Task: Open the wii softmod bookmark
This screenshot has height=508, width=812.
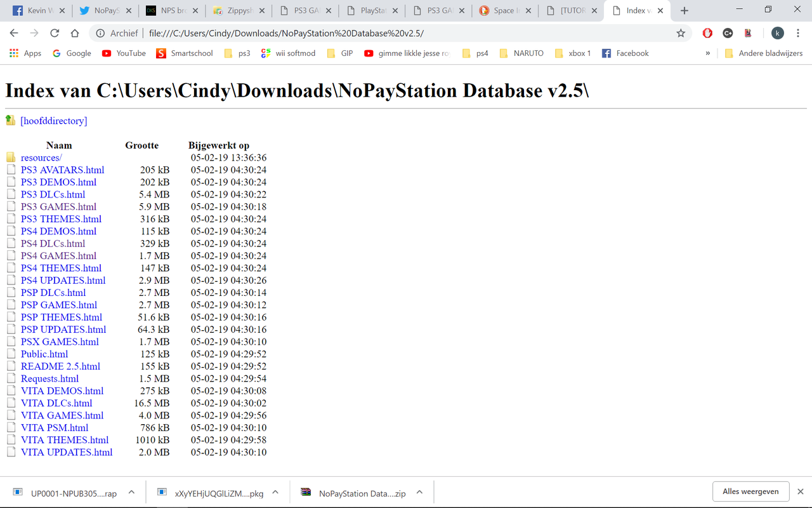Action: pos(288,53)
